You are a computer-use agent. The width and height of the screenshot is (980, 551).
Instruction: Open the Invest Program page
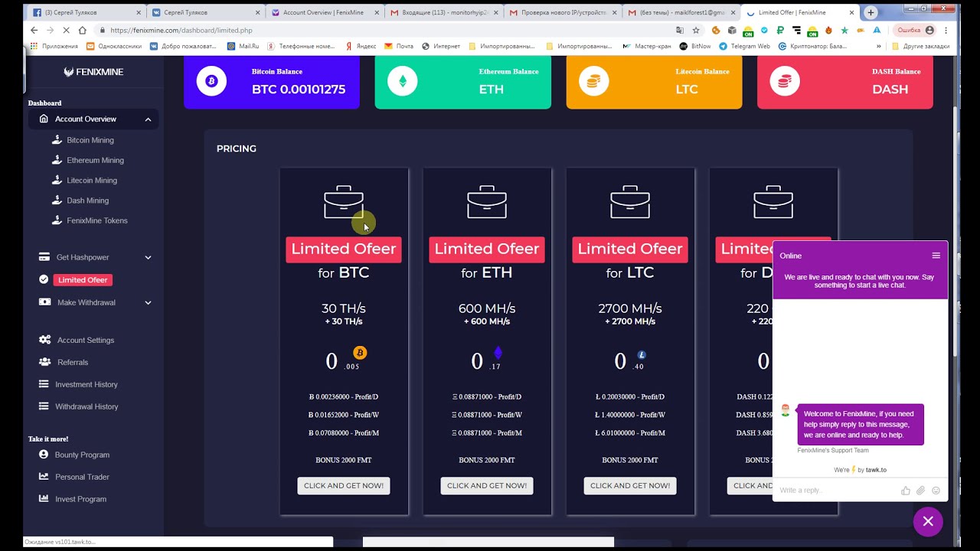(80, 499)
